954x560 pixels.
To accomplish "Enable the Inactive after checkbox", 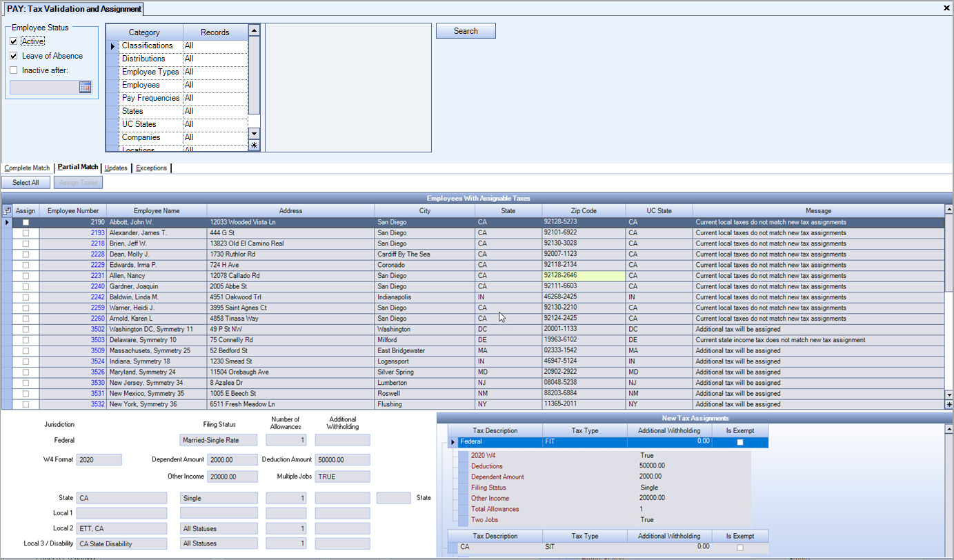I will [14, 70].
